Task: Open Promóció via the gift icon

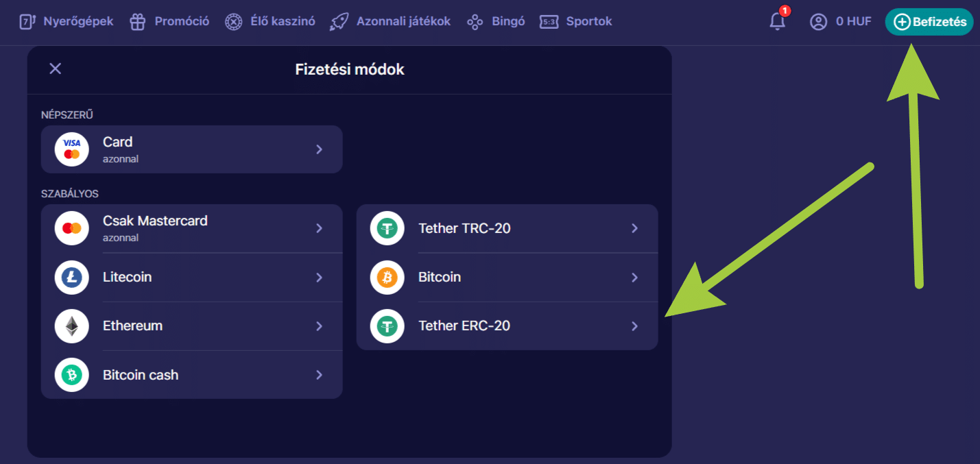Action: (137, 21)
